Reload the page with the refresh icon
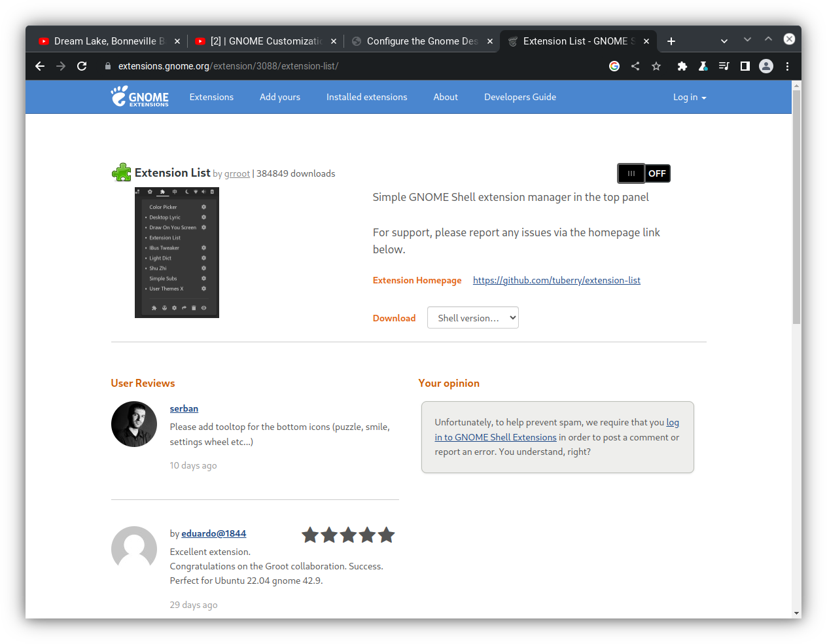The image size is (827, 644). (82, 66)
